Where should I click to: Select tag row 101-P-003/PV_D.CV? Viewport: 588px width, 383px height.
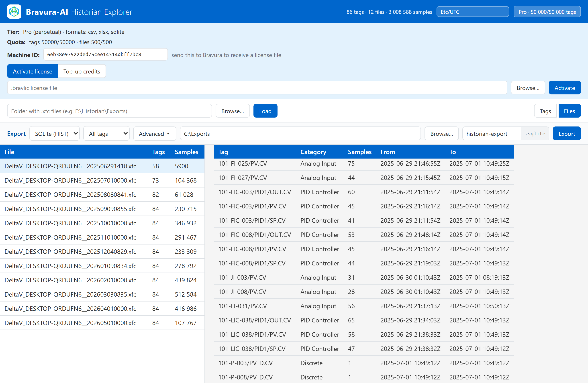coord(364,363)
